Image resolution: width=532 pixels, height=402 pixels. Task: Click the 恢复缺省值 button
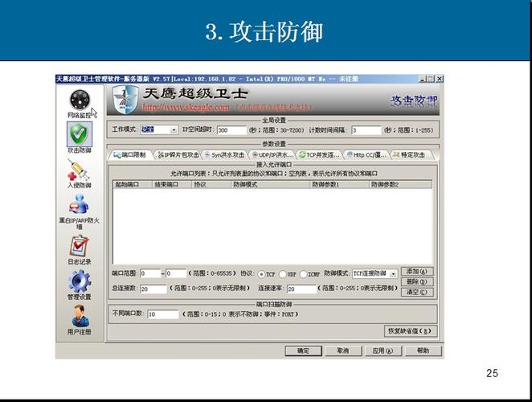point(410,331)
